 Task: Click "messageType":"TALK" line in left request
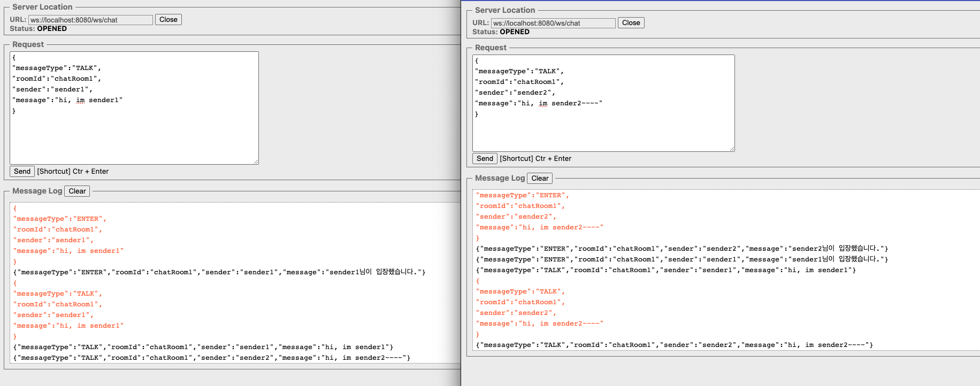click(x=57, y=68)
